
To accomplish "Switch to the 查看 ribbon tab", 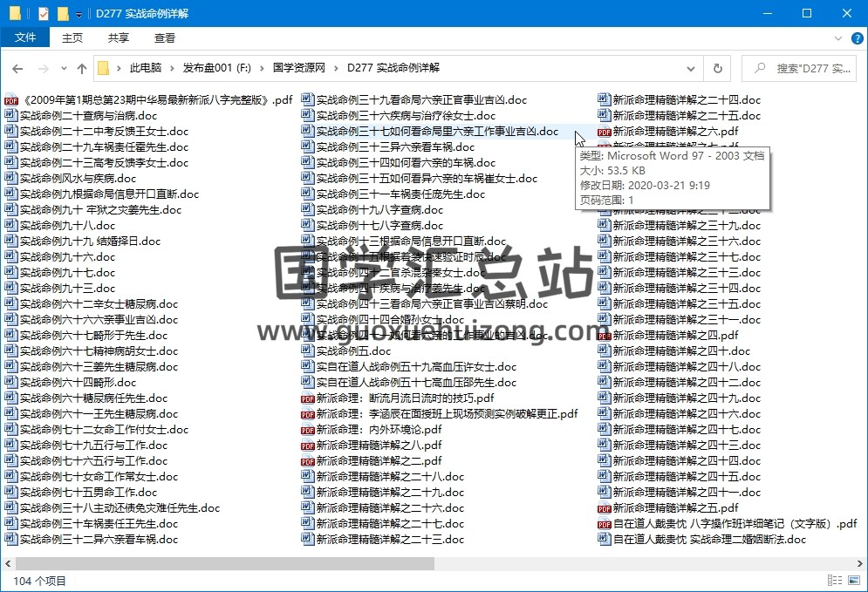I will [x=165, y=38].
